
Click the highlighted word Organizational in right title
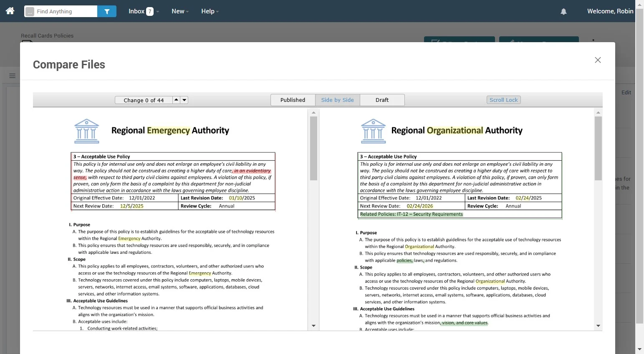[x=455, y=130]
